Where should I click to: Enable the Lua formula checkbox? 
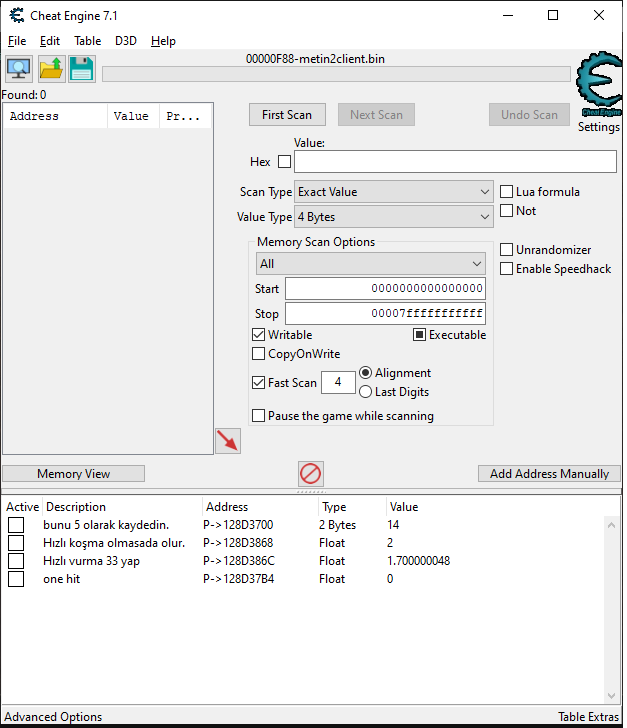click(506, 192)
